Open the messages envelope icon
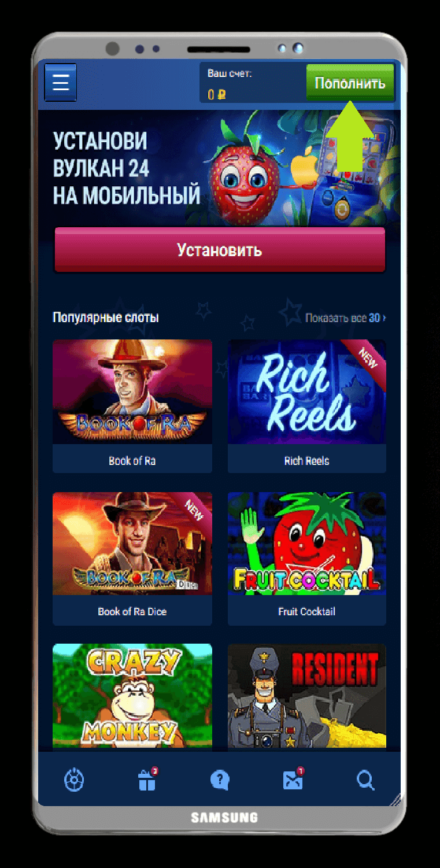 [293, 780]
